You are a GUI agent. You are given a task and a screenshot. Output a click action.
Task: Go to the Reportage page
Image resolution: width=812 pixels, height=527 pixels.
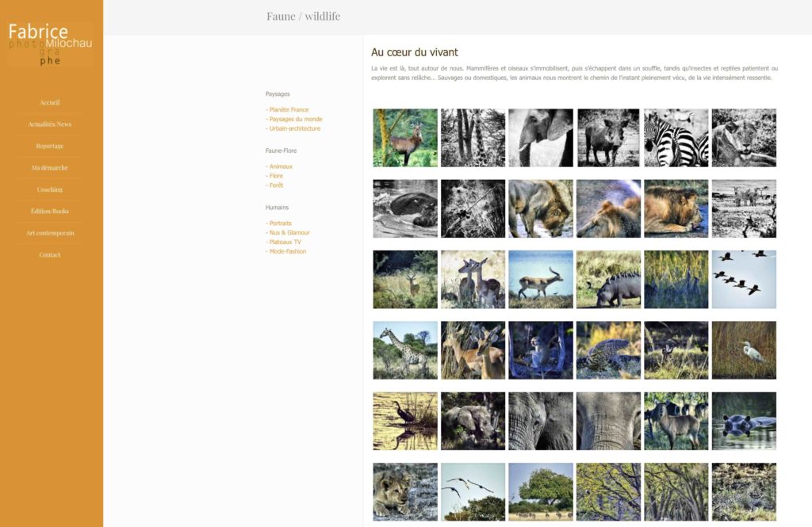point(50,146)
